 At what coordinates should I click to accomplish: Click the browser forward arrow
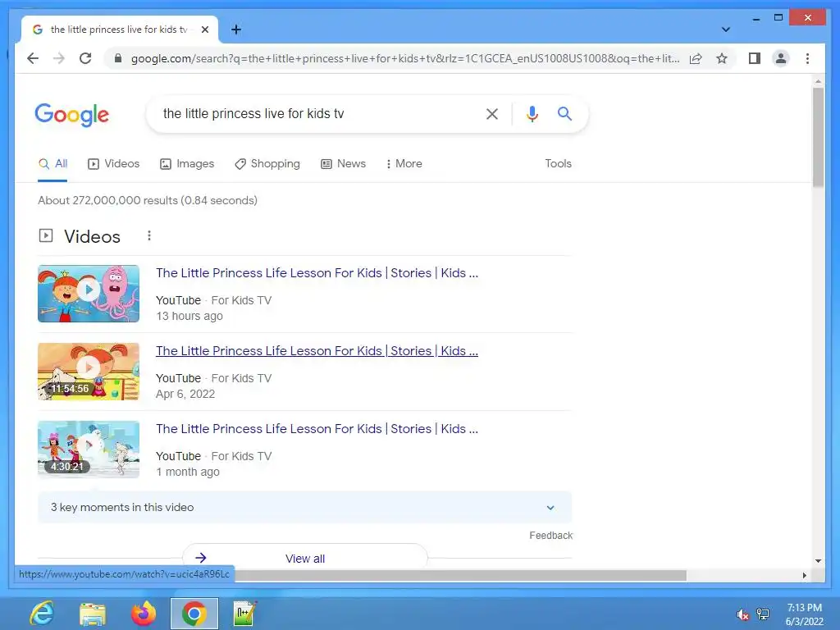[59, 58]
